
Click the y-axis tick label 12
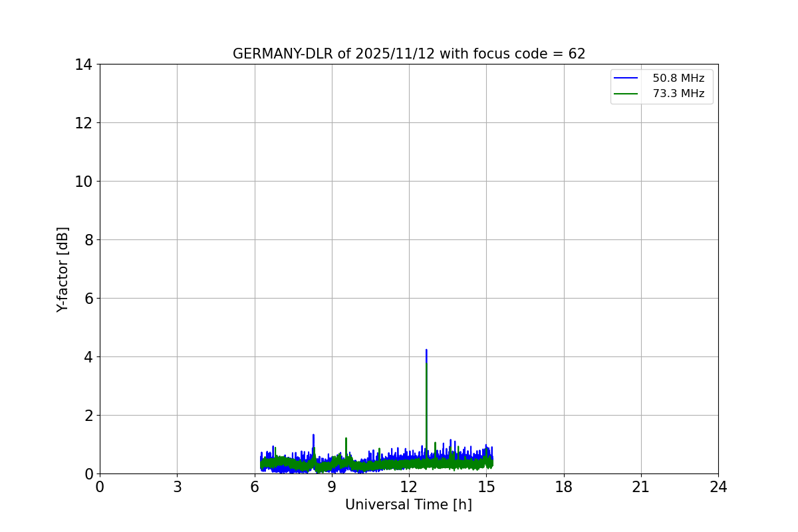[84, 123]
